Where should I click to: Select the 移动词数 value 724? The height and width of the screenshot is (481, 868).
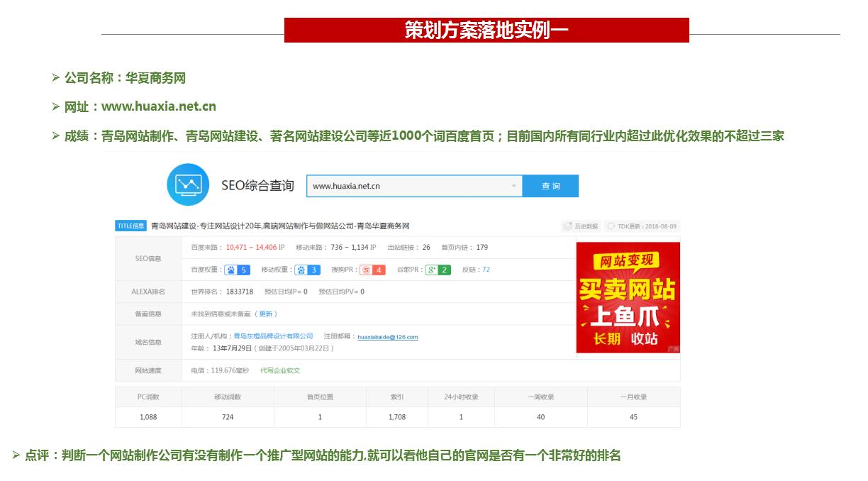228,417
